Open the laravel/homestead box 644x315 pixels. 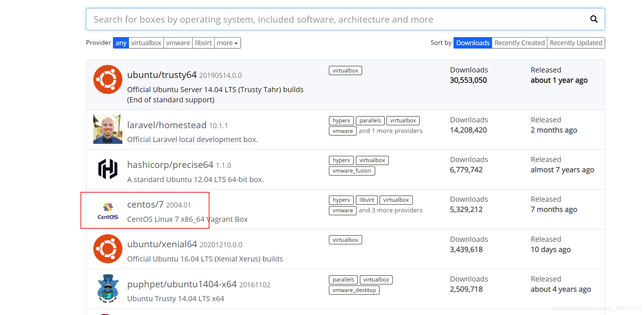pos(167,125)
